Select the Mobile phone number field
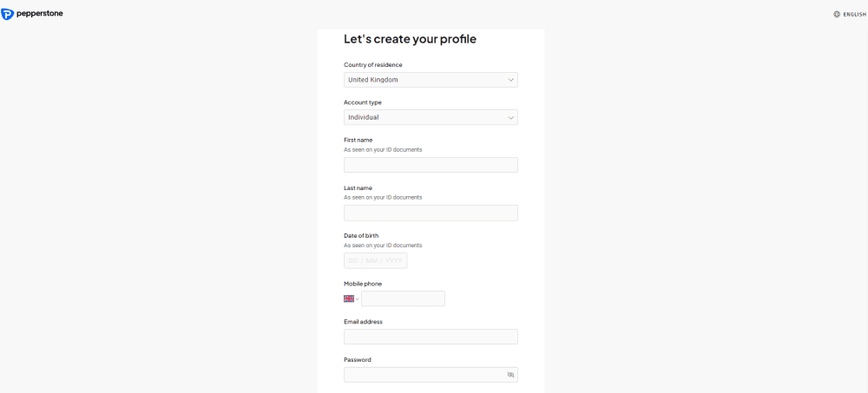Viewport: 868px width, 393px height. 403,298
